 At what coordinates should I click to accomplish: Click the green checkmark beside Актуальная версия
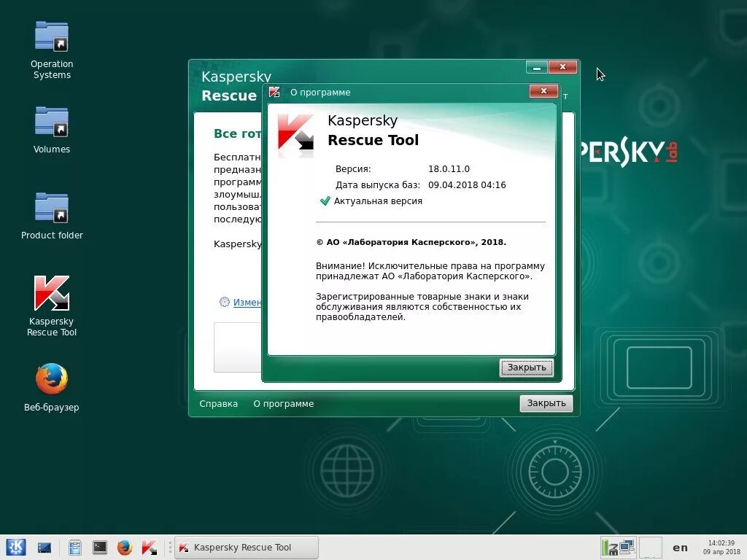click(x=325, y=201)
